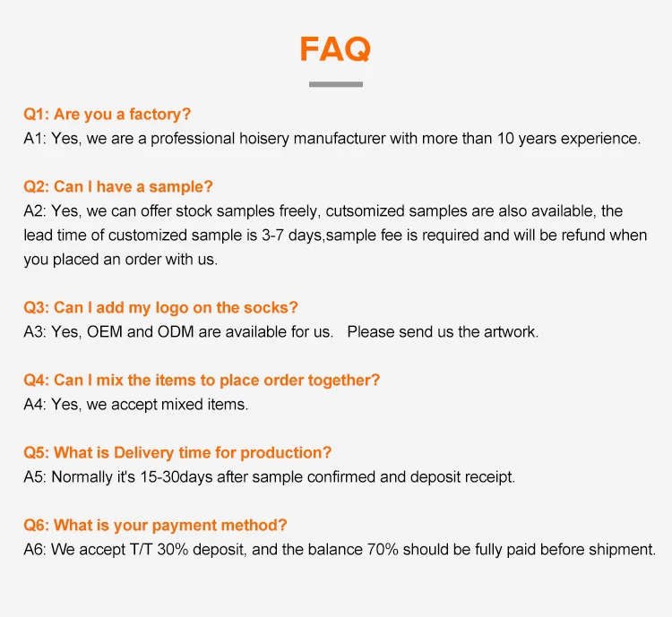Viewport: 672px width, 617px height.
Task: Select question Q5 about Delivery time
Action: [x=178, y=453]
